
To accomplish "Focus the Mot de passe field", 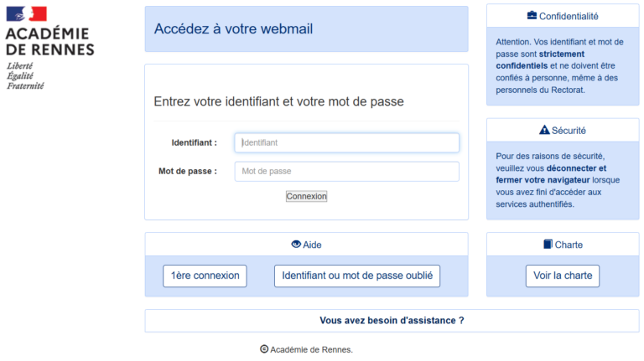I will point(346,172).
